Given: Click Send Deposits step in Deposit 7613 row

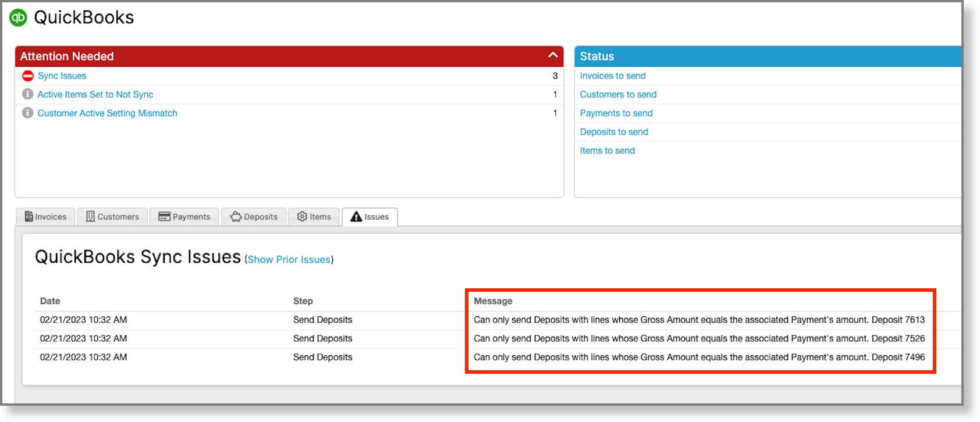Looking at the screenshot, I should pyautogui.click(x=323, y=320).
